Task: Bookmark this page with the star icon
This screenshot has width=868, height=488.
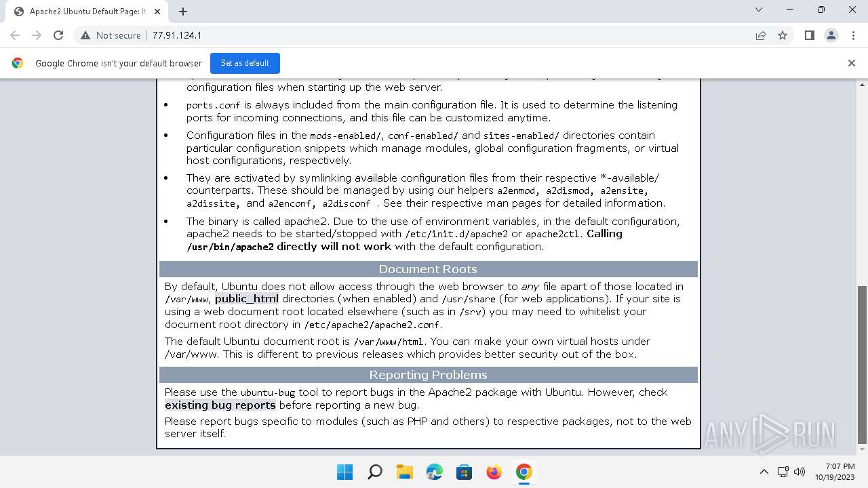Action: pyautogui.click(x=783, y=35)
